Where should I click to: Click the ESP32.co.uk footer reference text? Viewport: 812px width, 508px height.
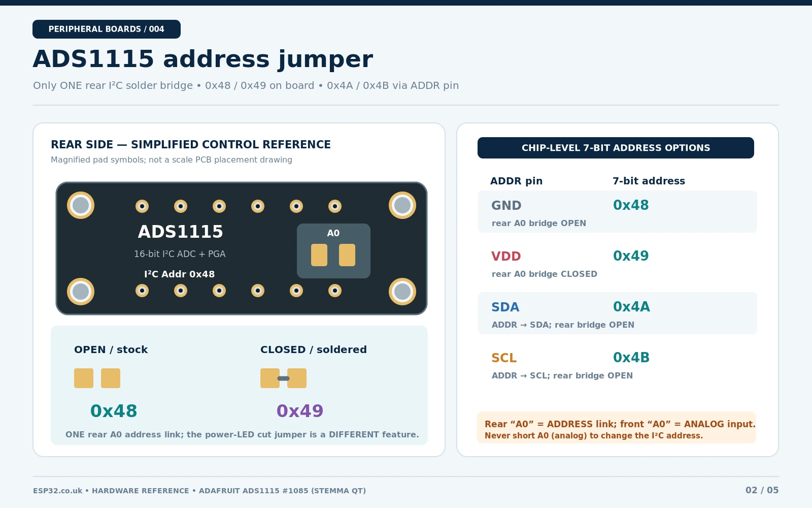(199, 491)
